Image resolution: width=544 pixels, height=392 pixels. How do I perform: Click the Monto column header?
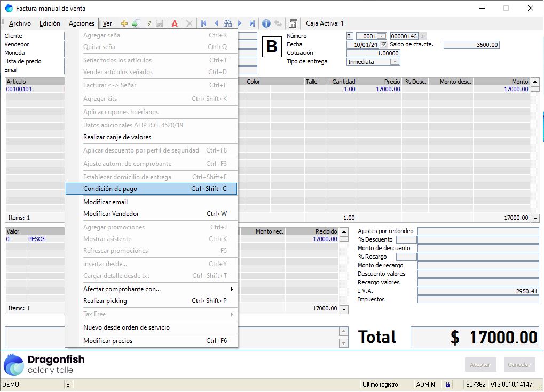click(x=501, y=82)
